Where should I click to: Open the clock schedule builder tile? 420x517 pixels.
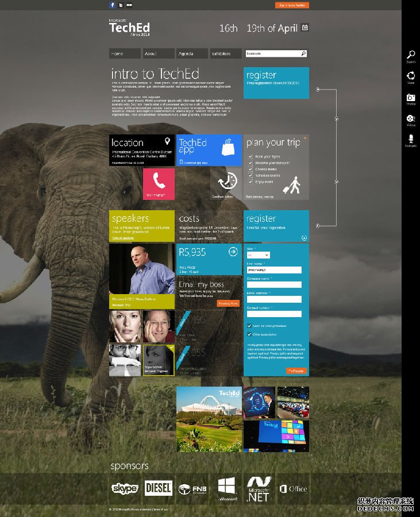tap(226, 184)
